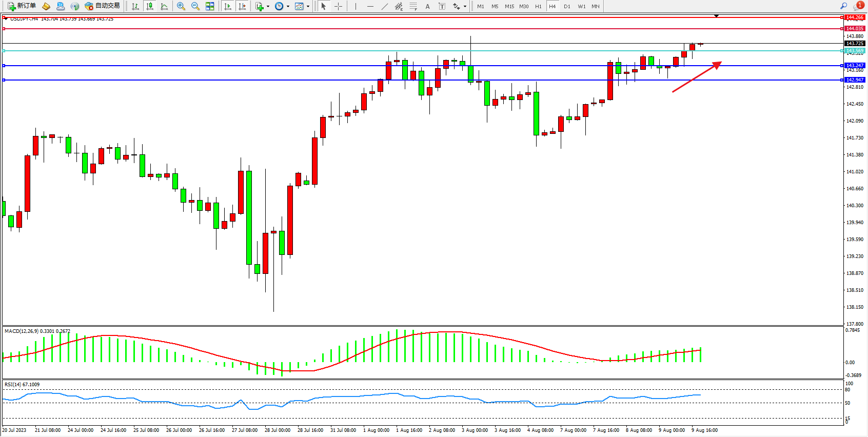
Task: Open the search magnifier at top right
Action: pyautogui.click(x=843, y=6)
